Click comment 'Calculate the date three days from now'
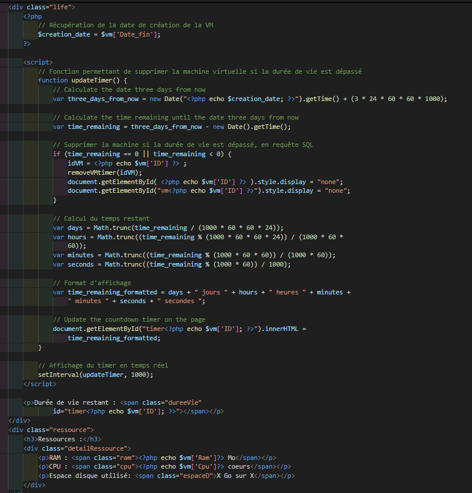 point(129,90)
